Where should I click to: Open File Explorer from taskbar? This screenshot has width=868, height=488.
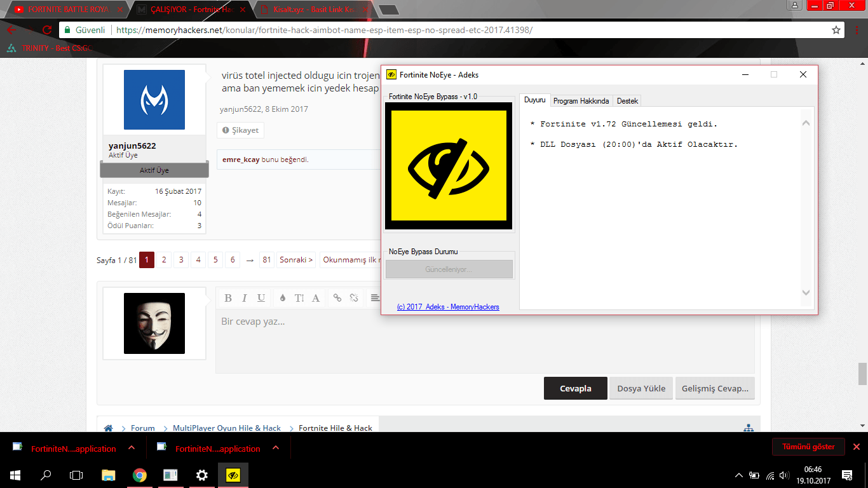[109, 475]
